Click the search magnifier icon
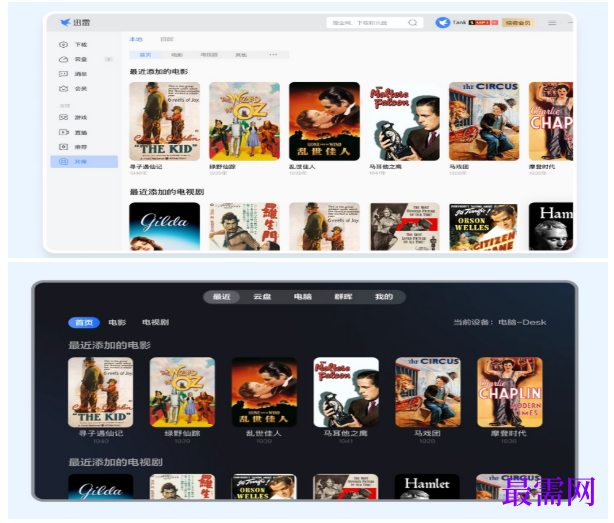 pyautogui.click(x=413, y=23)
